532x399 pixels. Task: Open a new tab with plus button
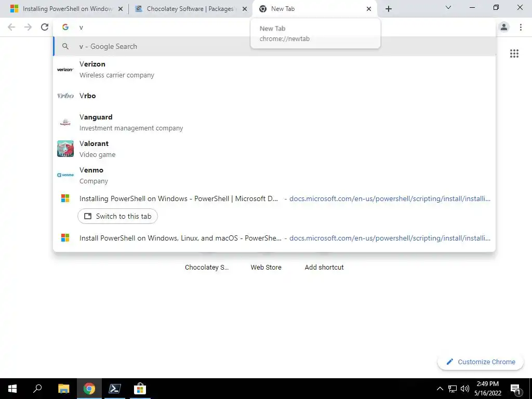389,9
